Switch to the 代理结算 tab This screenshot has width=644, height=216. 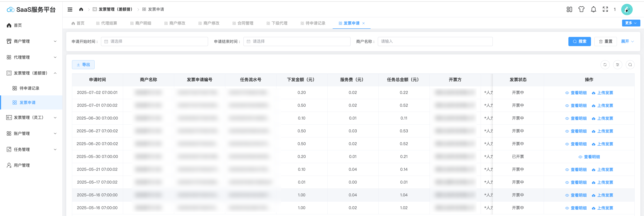pos(107,23)
